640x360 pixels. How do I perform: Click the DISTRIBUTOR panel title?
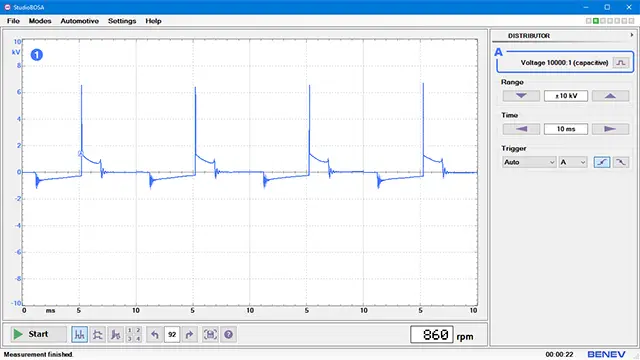(x=529, y=36)
